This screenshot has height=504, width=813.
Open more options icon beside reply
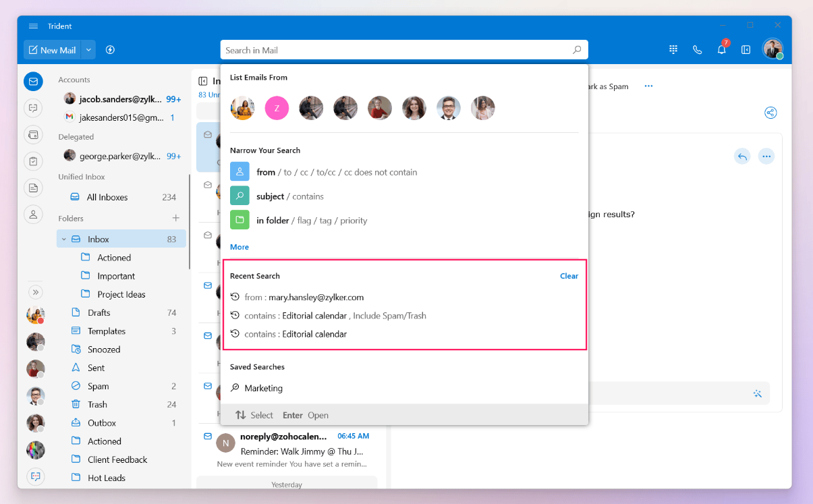[x=766, y=157]
